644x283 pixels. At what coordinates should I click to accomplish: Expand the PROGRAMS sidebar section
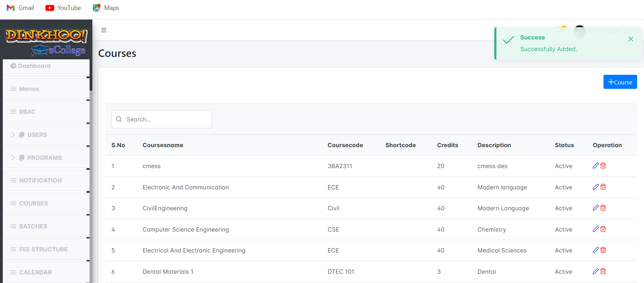pyautogui.click(x=46, y=158)
